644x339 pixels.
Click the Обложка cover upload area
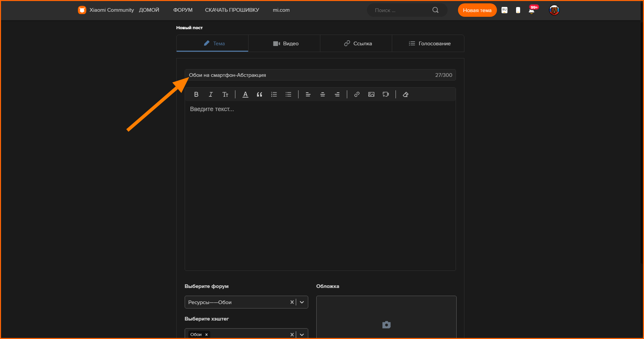point(386,317)
